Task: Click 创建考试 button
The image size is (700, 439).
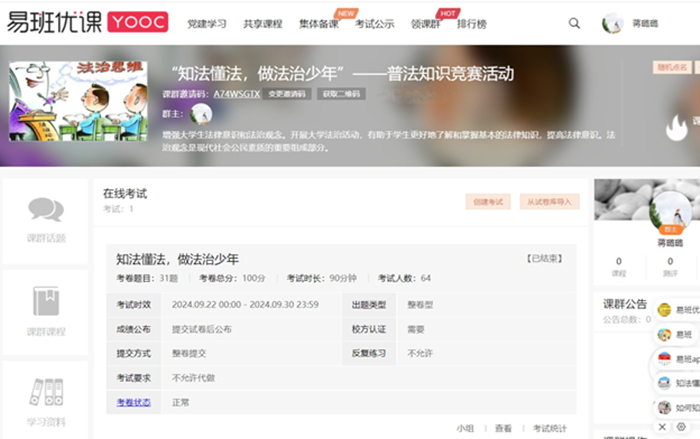Action: [x=487, y=201]
